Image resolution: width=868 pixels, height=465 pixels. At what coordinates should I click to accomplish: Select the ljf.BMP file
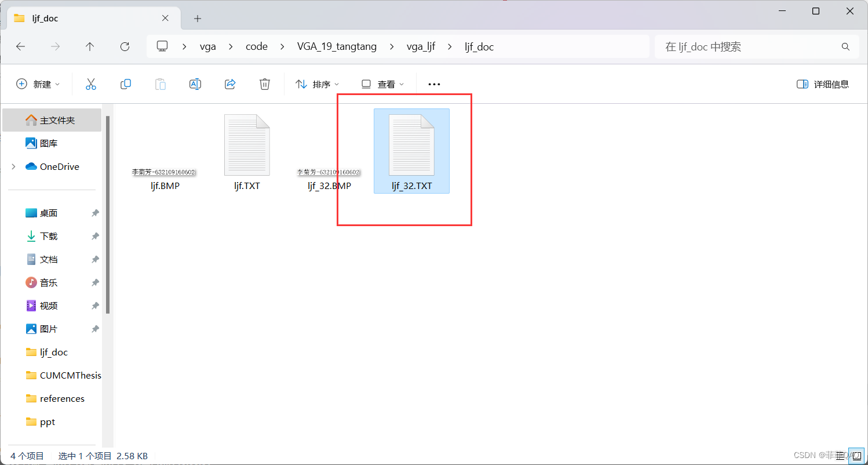point(165,179)
